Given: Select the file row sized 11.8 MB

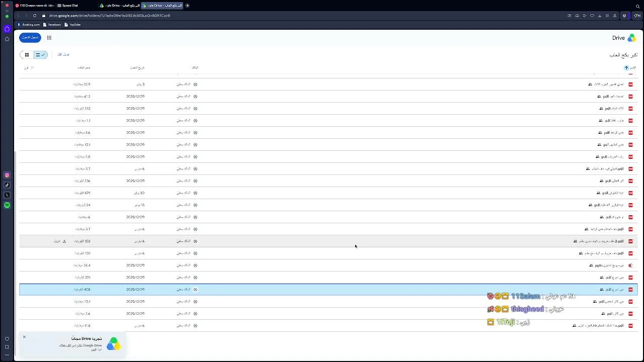Looking at the screenshot, I should pos(329,326).
